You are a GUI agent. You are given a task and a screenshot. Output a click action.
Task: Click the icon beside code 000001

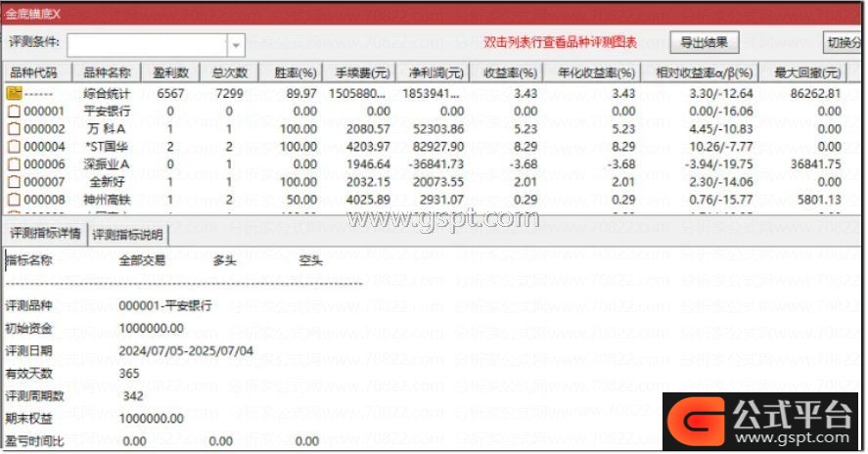15,112
